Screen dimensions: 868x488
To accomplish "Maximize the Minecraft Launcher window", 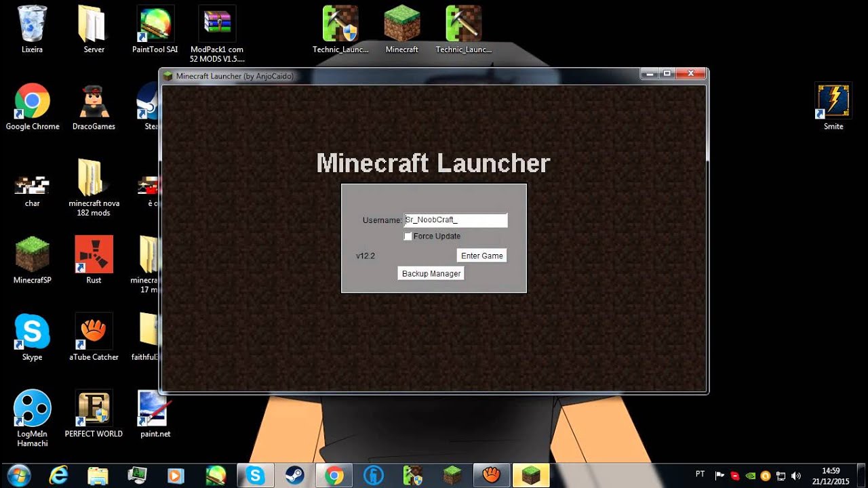I will coord(667,73).
